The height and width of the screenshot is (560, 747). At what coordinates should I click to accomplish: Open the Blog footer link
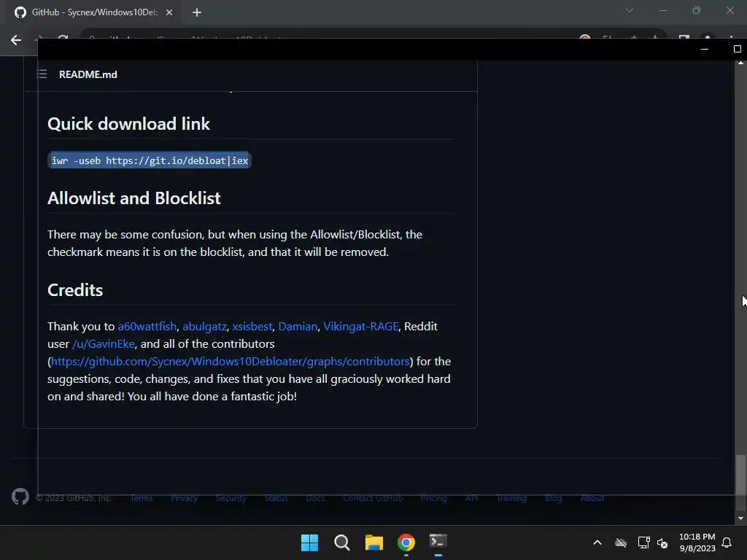pos(554,498)
